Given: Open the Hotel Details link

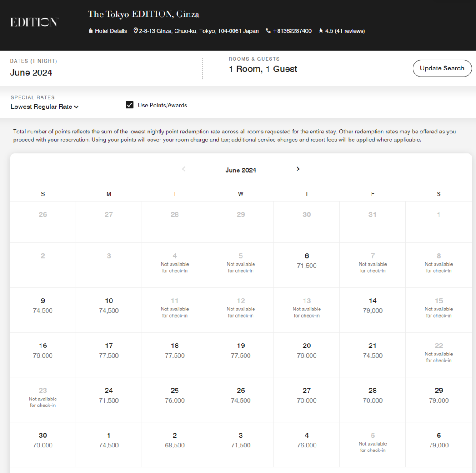Looking at the screenshot, I should pyautogui.click(x=111, y=31).
